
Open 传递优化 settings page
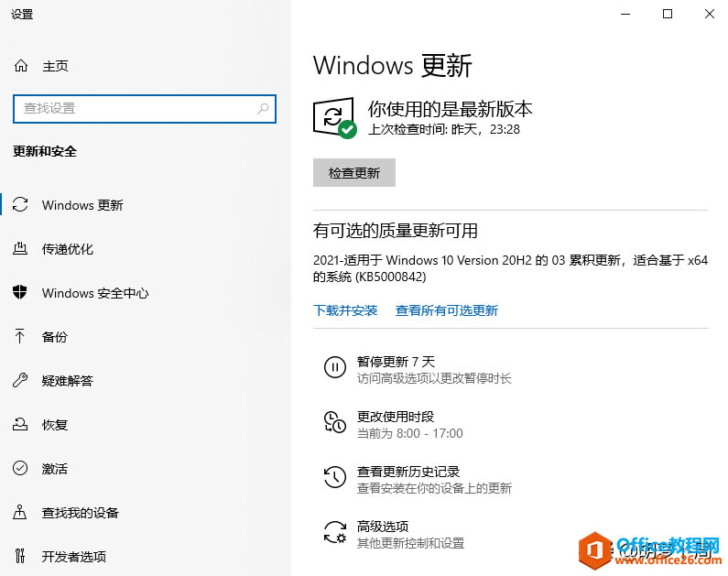click(68, 249)
